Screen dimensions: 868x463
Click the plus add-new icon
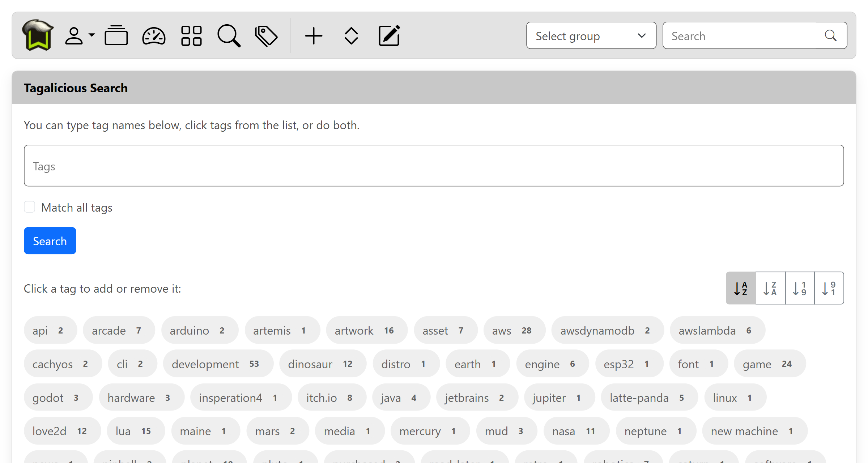coord(314,36)
